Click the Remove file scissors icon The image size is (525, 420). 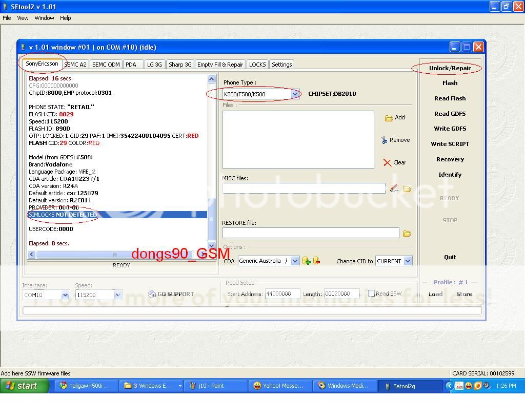click(x=384, y=140)
